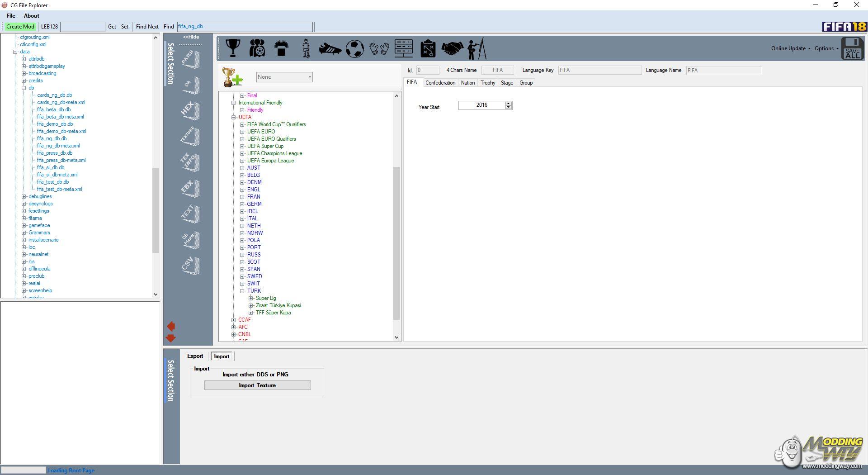868x475 pixels.
Task: Open the HEX book section
Action: point(190,111)
